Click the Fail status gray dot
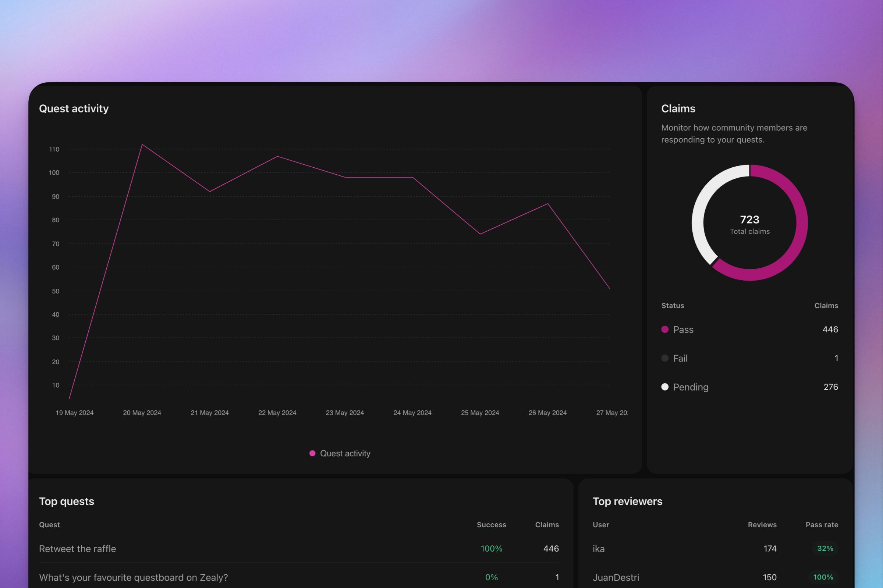The width and height of the screenshot is (883, 588). 665,358
